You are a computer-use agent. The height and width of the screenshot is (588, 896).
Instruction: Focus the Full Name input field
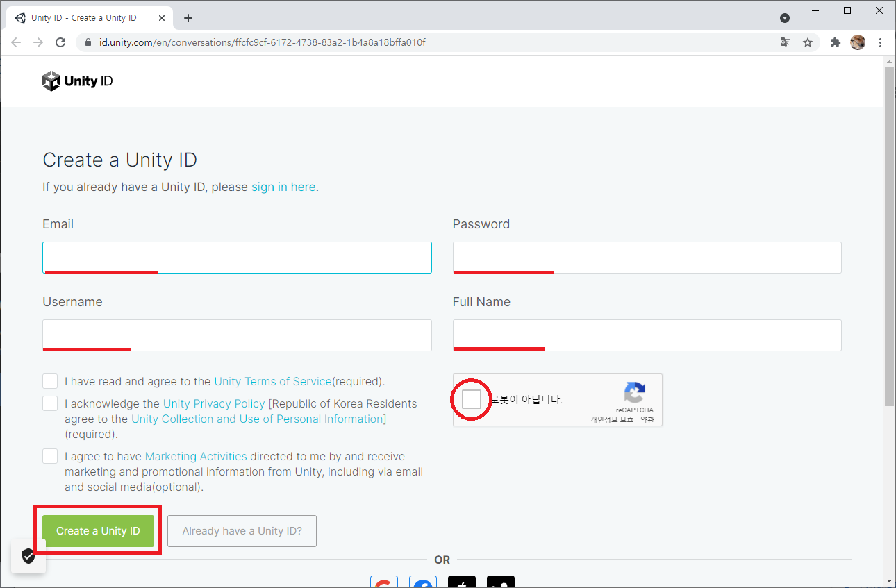pos(647,335)
